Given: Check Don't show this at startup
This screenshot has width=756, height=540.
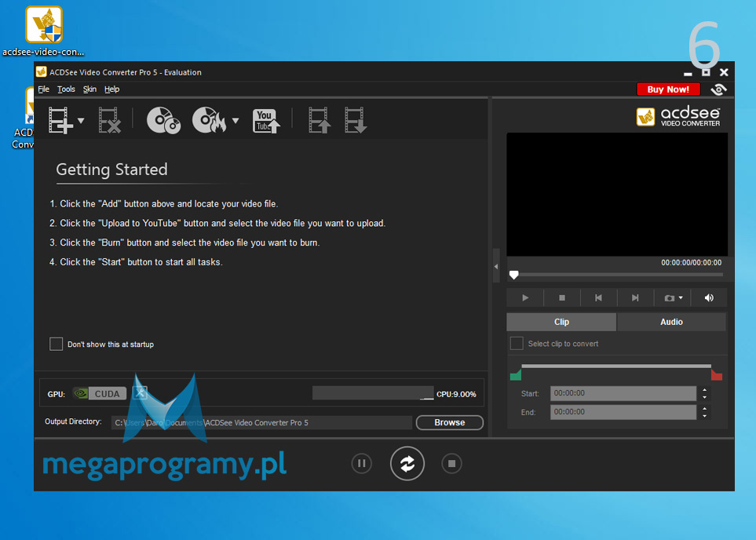Looking at the screenshot, I should point(56,344).
